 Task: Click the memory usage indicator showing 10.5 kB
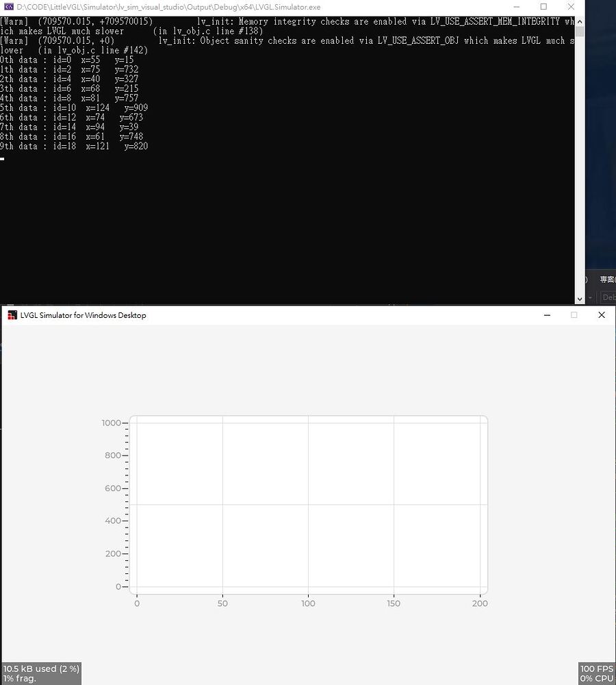pyautogui.click(x=39, y=669)
